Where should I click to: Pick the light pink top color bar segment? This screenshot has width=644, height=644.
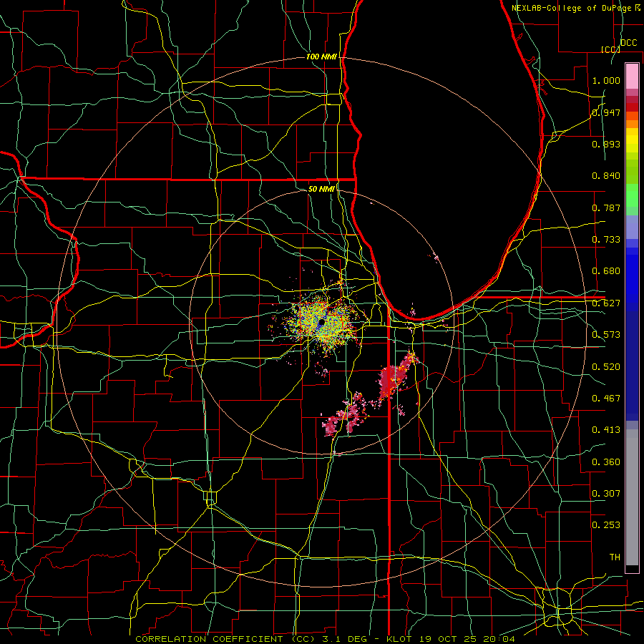632,77
